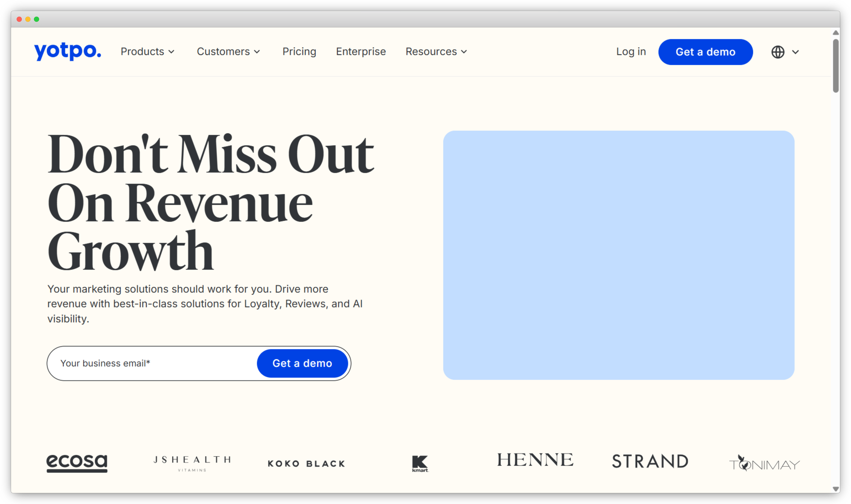Image resolution: width=851 pixels, height=504 pixels.
Task: Click the Tonimay logo
Action: (764, 463)
